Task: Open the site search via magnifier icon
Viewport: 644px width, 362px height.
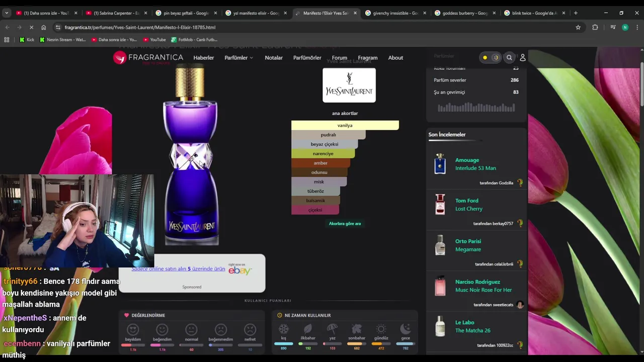Action: point(509,58)
